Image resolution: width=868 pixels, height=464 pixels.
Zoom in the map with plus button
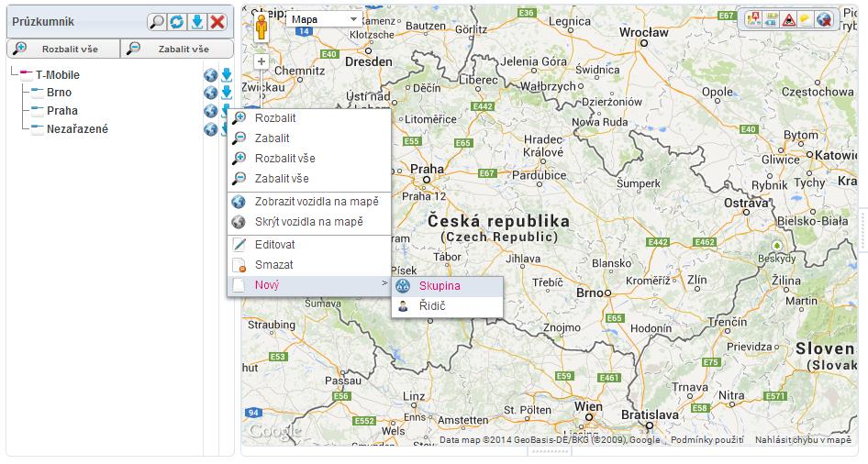tap(262, 61)
